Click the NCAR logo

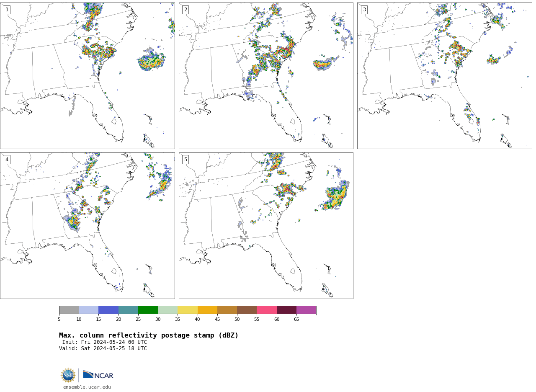98,375
